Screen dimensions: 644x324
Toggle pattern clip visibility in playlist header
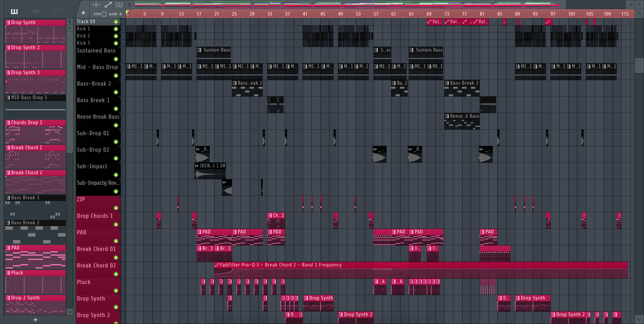[119, 5]
